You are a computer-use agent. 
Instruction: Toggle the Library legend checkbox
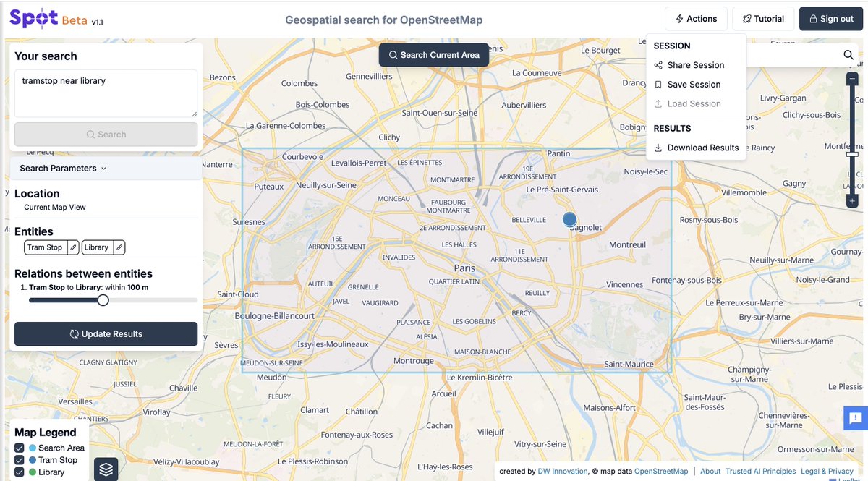click(x=20, y=472)
